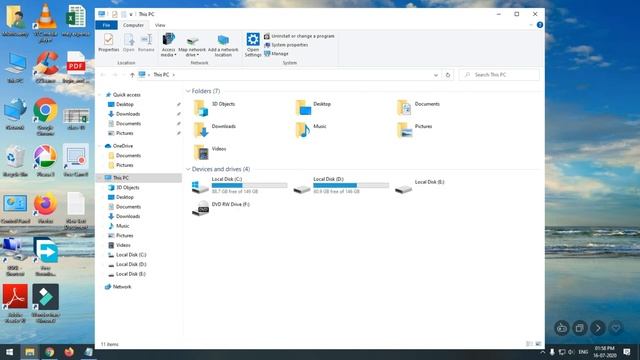Open the Documents folder in the main pane
Screen dimensions: 640x360
(418, 108)
